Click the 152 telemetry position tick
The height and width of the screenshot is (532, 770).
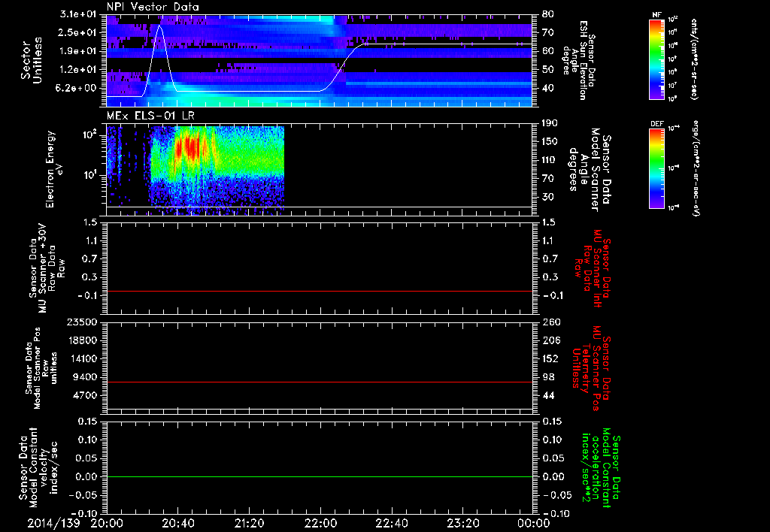[550, 358]
